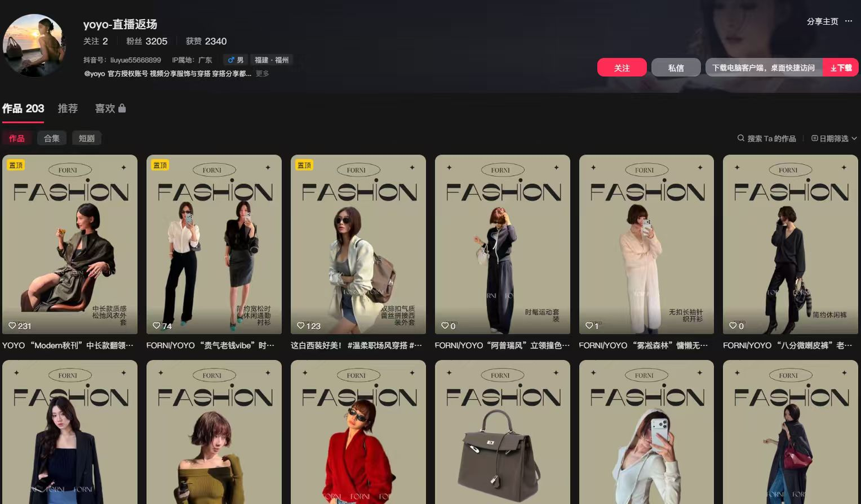The image size is (861, 504).
Task: Open the 这白西装好美 video thumbnail
Action: click(358, 244)
